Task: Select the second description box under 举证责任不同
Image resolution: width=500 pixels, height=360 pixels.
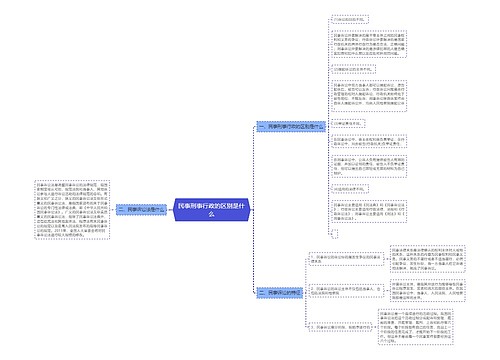Action: (369, 166)
